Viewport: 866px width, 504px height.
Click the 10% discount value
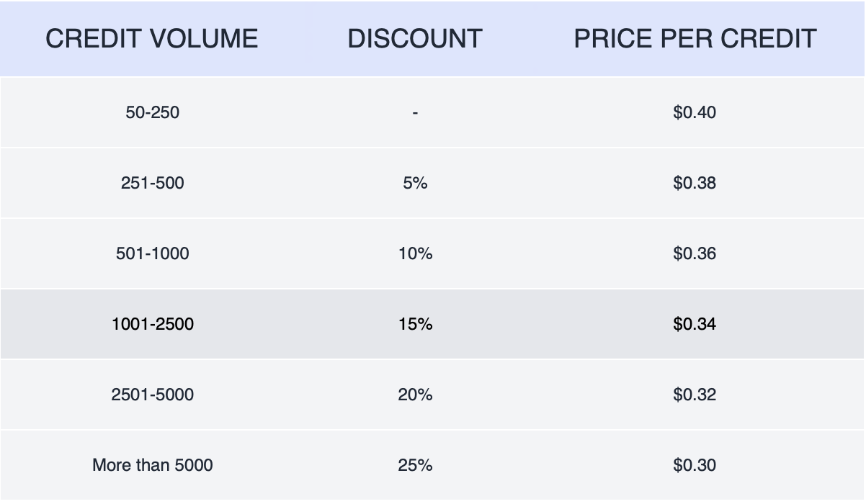click(x=415, y=253)
